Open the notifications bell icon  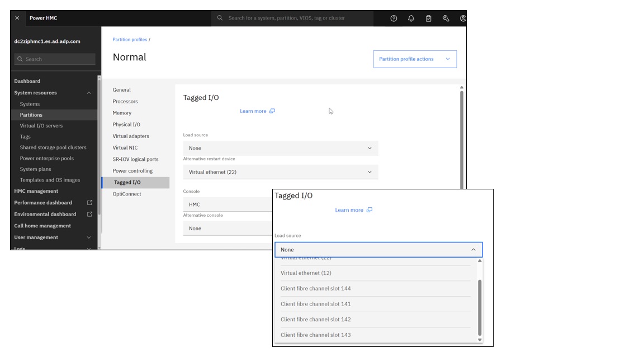click(411, 18)
